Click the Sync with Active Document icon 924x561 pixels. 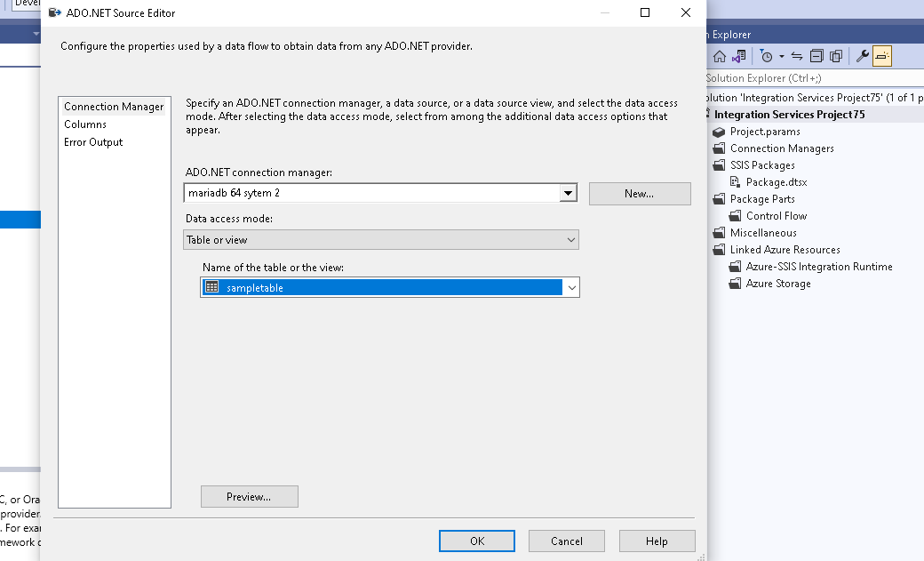tap(797, 56)
